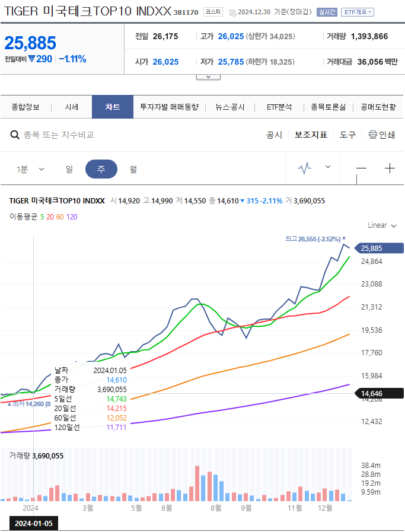Select the 일 daily interval
The image size is (405, 532).
[69, 169]
